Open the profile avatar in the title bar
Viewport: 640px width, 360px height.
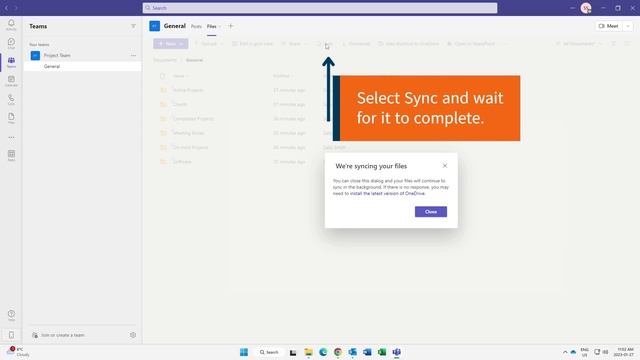(586, 8)
